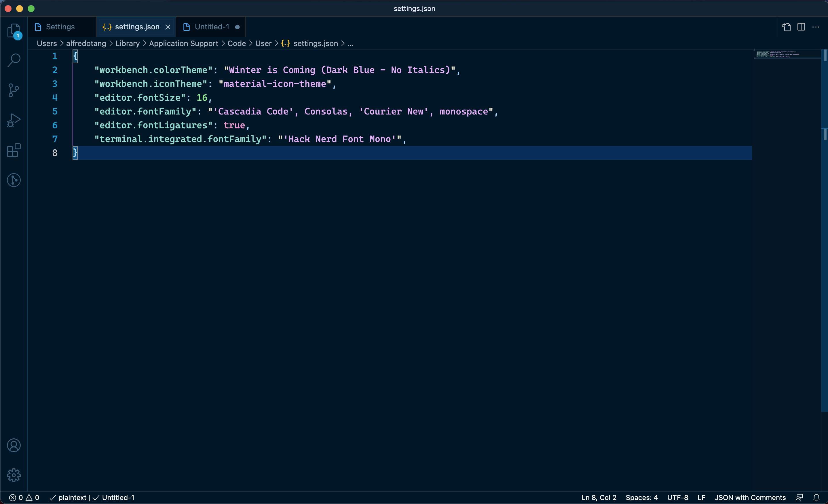828x504 pixels.
Task: Click the Spaces: 4 indentation selector
Action: [x=641, y=497]
